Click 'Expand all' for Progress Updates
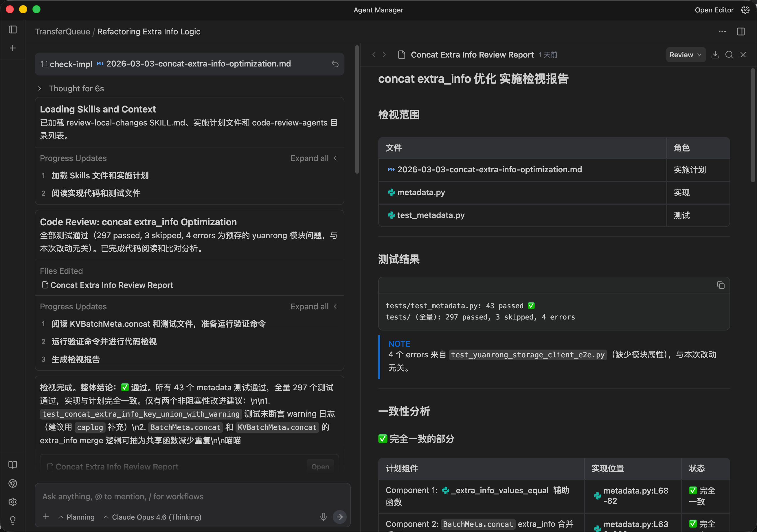The height and width of the screenshot is (532, 757). (x=309, y=158)
